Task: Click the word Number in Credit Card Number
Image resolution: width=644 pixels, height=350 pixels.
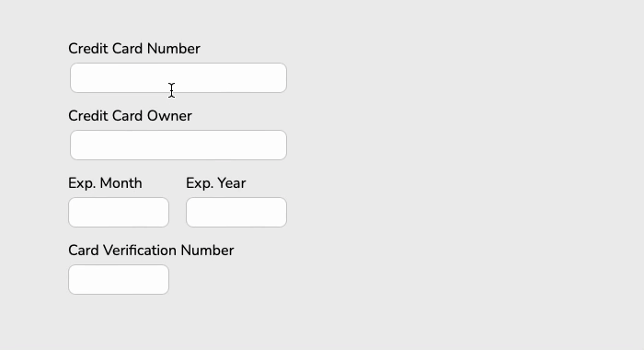Action: (x=173, y=49)
